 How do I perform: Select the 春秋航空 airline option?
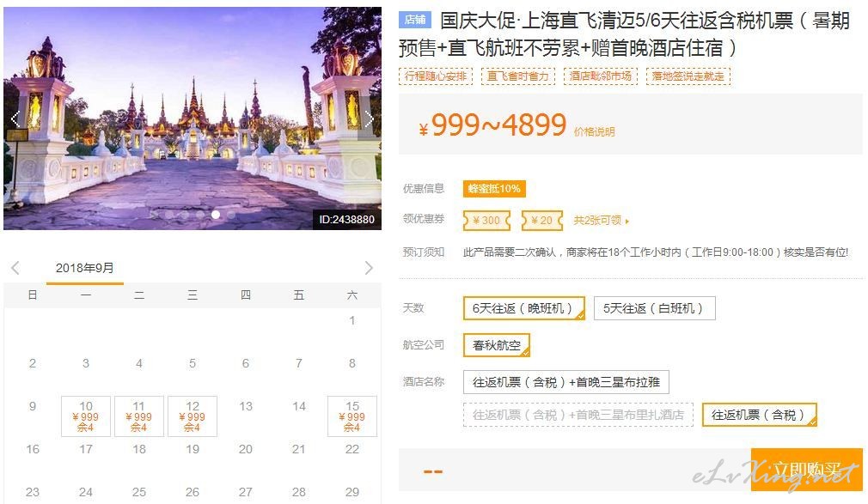(x=497, y=345)
